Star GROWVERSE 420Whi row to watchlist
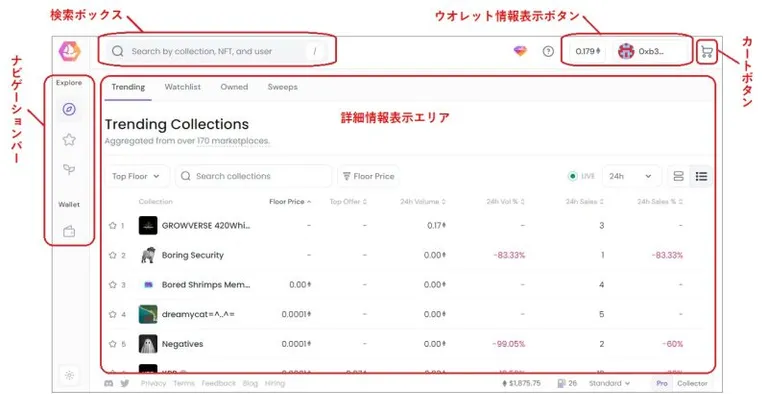 coord(112,225)
